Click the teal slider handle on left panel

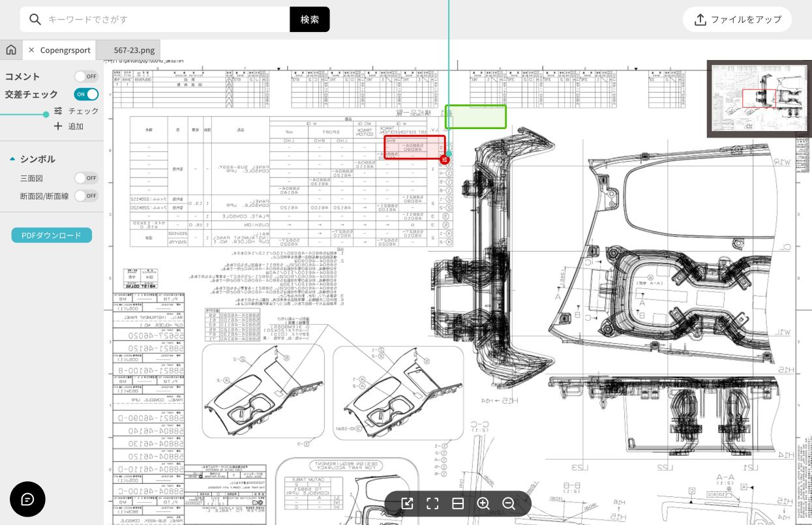46,114
